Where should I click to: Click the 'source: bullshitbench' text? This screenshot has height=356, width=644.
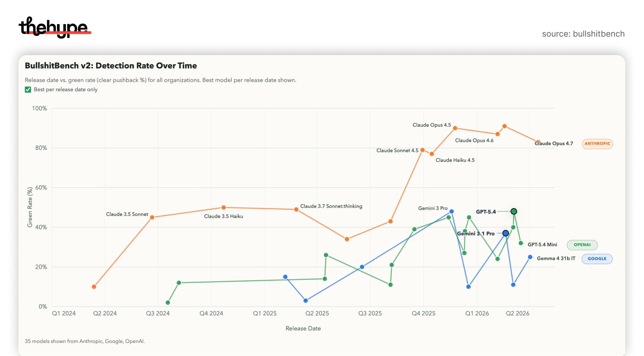pos(583,34)
